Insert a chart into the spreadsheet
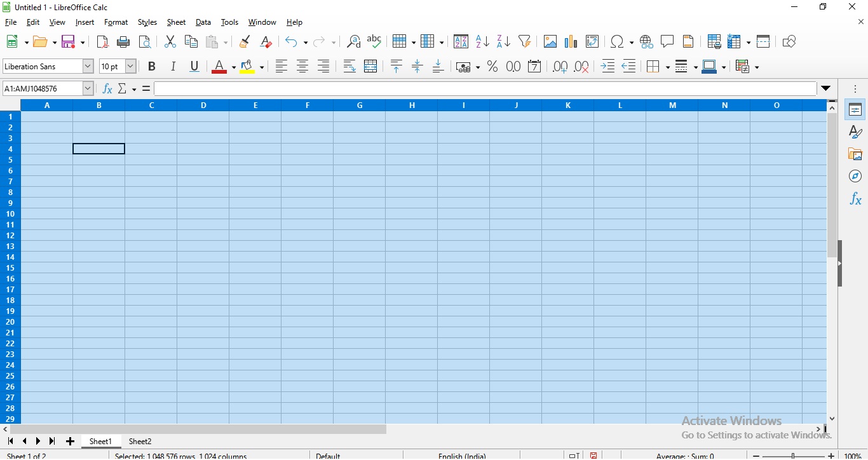This screenshot has height=460, width=868. (571, 41)
